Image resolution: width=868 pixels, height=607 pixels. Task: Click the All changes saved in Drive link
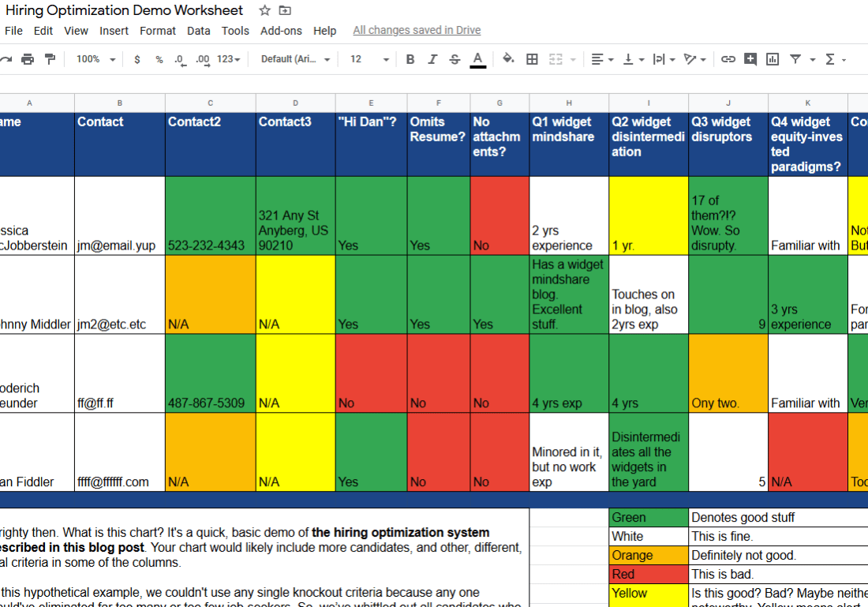[x=417, y=31]
